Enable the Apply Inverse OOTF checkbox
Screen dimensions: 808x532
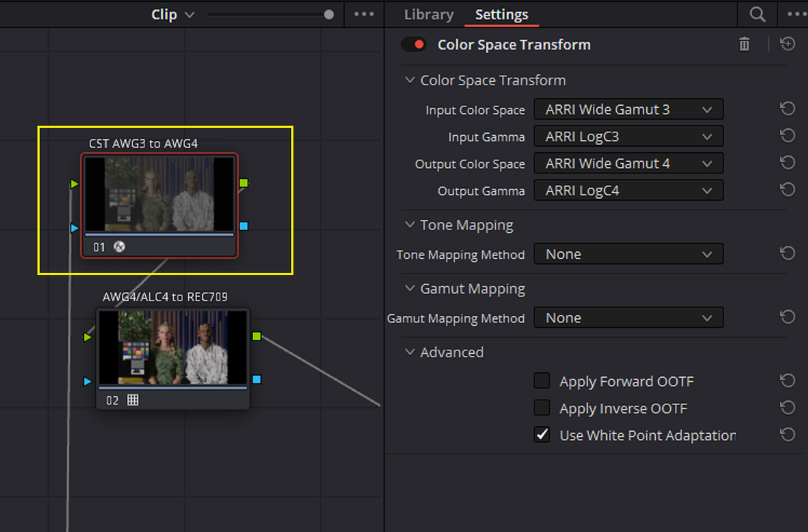[x=542, y=408]
